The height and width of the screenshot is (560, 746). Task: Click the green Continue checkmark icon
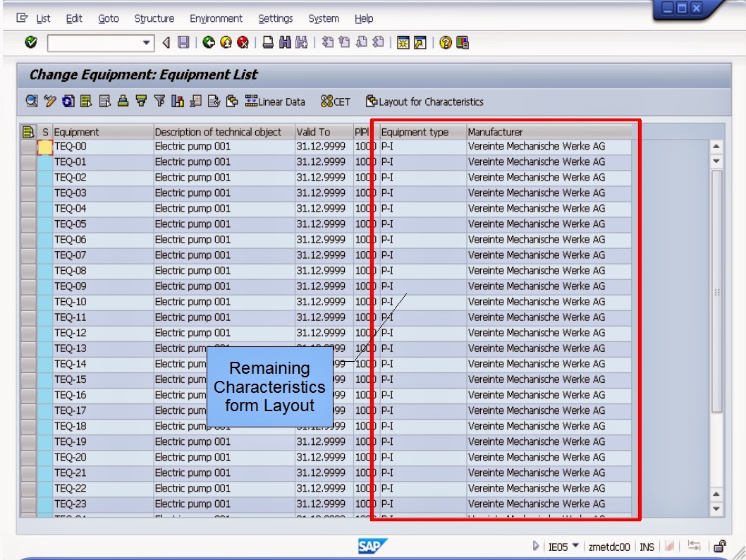(x=30, y=43)
